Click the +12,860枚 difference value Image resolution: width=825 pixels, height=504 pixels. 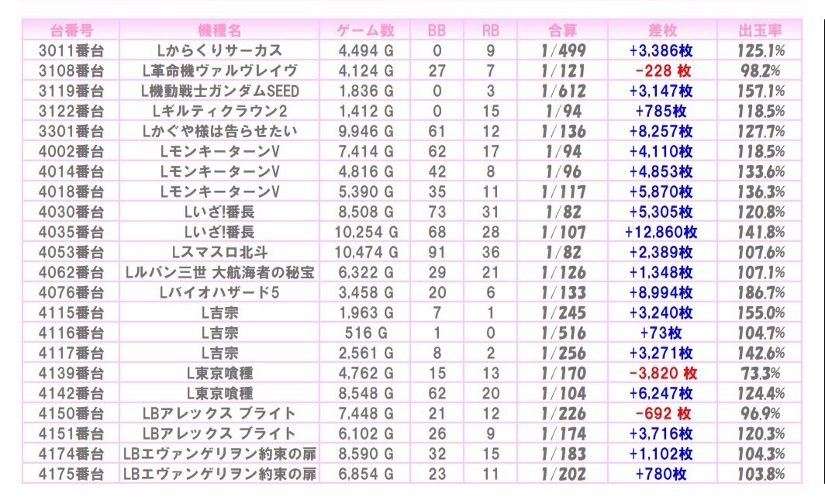click(661, 232)
